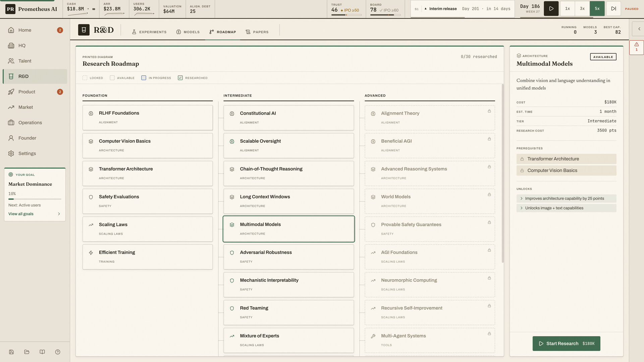The height and width of the screenshot is (362, 644).
Task: Open Market via its trend icon
Action: pos(11,107)
